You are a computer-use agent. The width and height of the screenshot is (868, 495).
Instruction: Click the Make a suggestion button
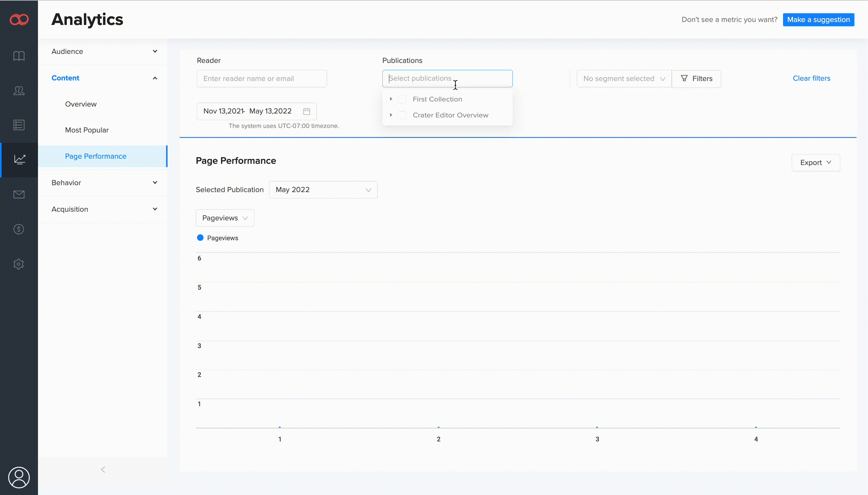(x=818, y=20)
